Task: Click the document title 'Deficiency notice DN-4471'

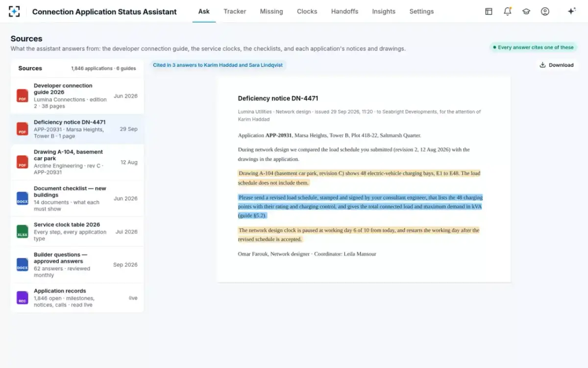Action: (x=278, y=98)
